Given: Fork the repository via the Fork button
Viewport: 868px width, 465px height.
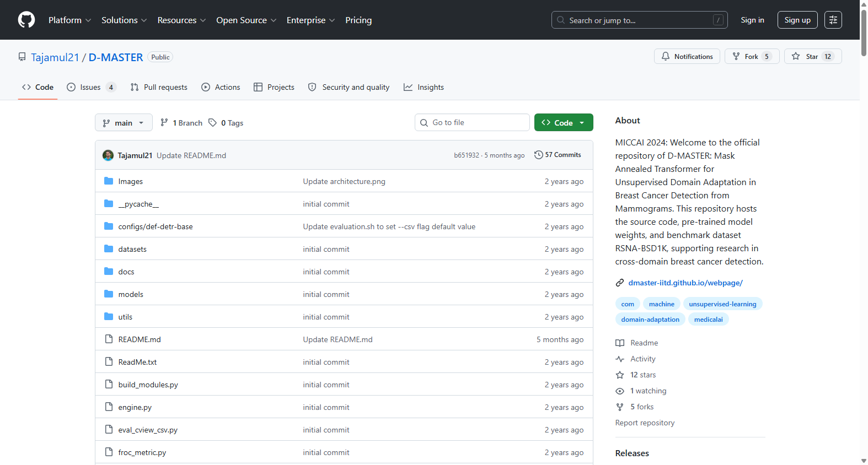Looking at the screenshot, I should [752, 56].
